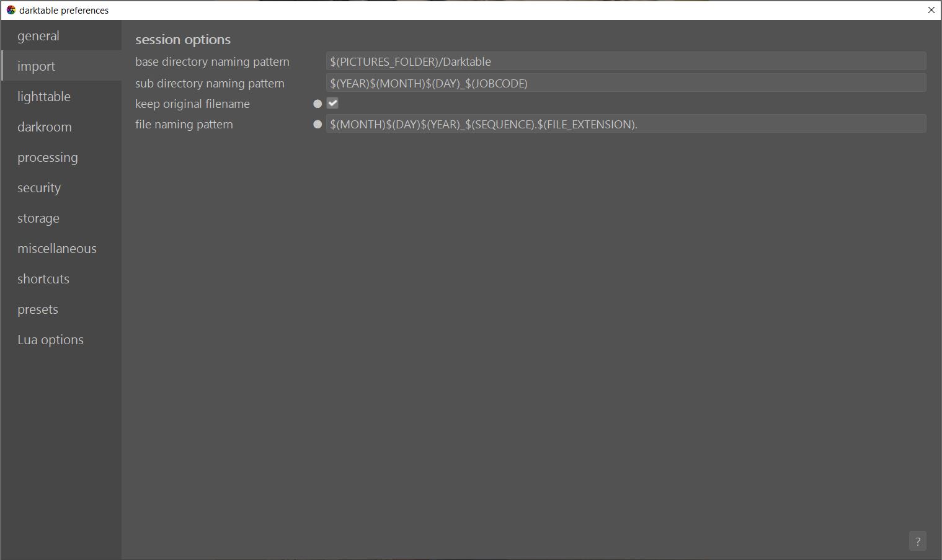The width and height of the screenshot is (942, 560).
Task: Select the import preferences tab
Action: (61, 66)
